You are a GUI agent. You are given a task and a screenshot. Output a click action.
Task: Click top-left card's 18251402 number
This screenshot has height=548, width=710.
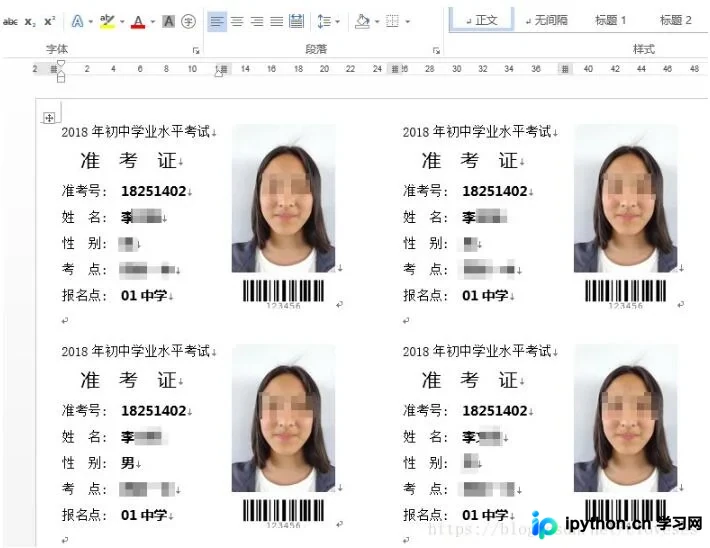pos(154,191)
